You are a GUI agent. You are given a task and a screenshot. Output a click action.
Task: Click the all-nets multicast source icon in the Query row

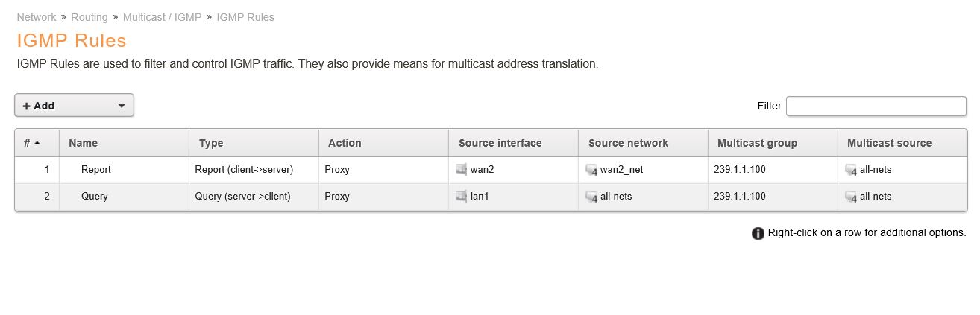click(851, 197)
